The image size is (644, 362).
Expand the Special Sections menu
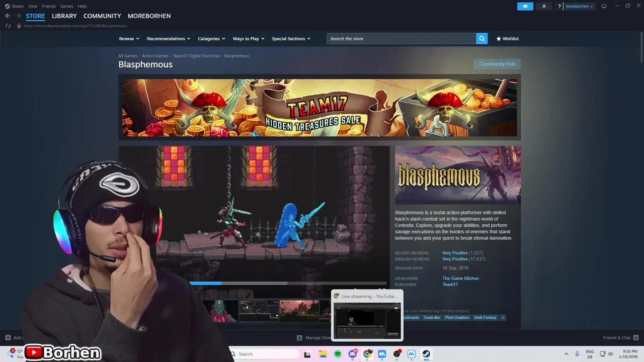tap(291, 39)
